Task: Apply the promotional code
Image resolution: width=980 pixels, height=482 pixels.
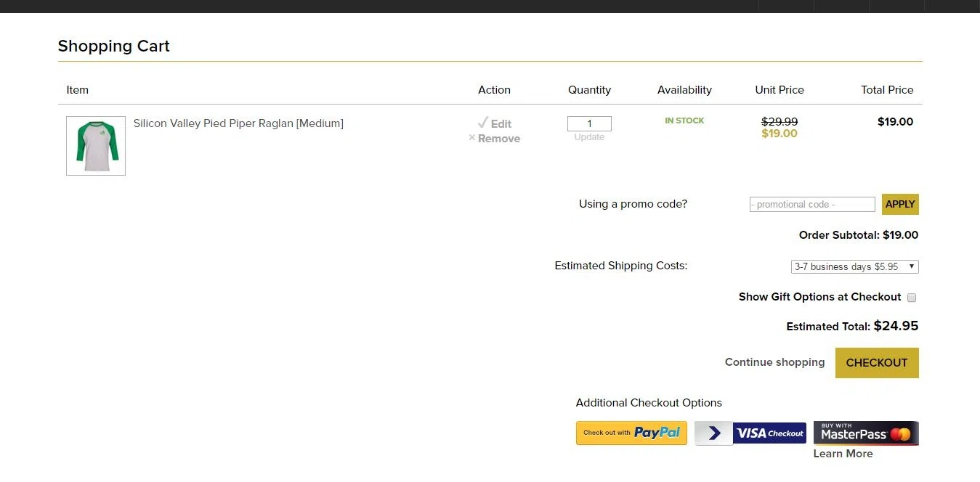Action: [x=900, y=204]
